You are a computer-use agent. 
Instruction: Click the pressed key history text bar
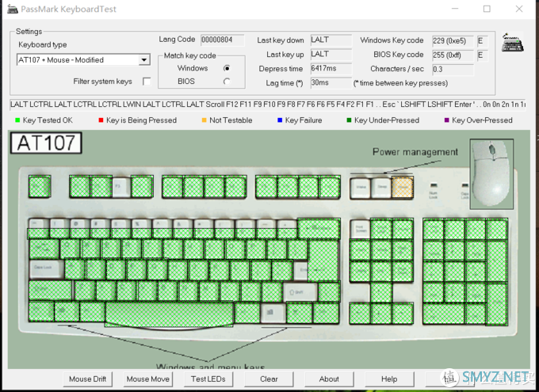coord(268,105)
